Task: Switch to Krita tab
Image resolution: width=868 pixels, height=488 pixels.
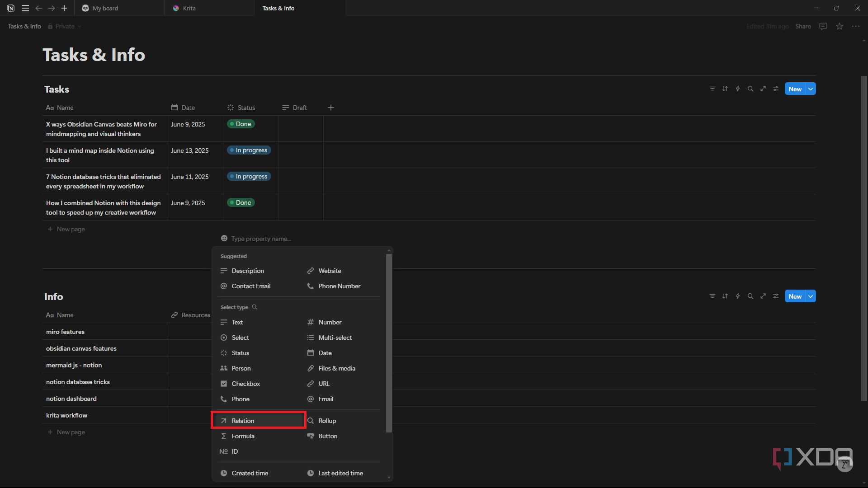Action: 210,8
